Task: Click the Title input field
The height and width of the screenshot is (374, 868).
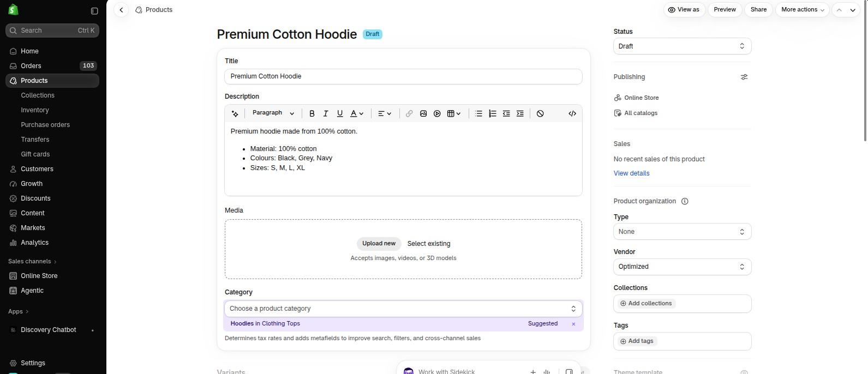Action: coord(403,76)
